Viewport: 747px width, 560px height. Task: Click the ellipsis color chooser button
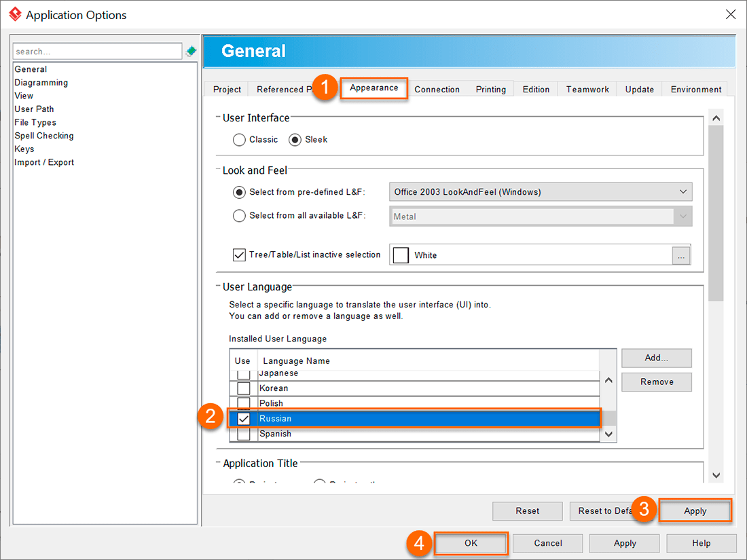coord(680,255)
